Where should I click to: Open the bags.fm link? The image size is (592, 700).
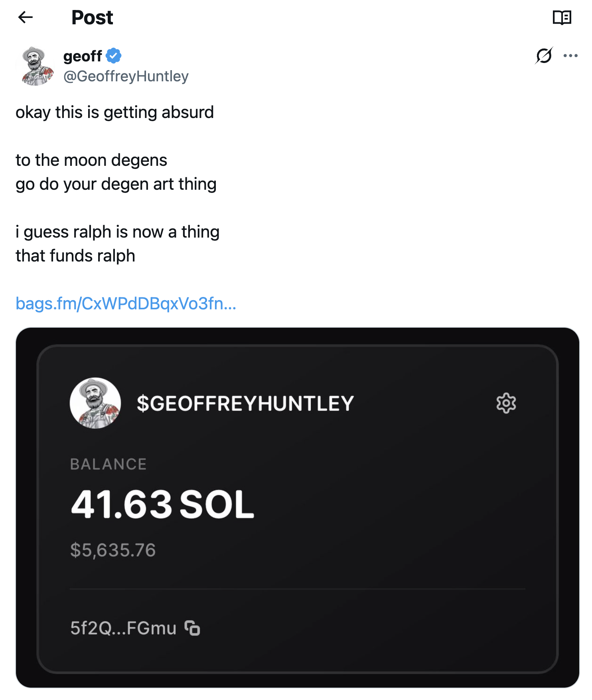(x=125, y=305)
